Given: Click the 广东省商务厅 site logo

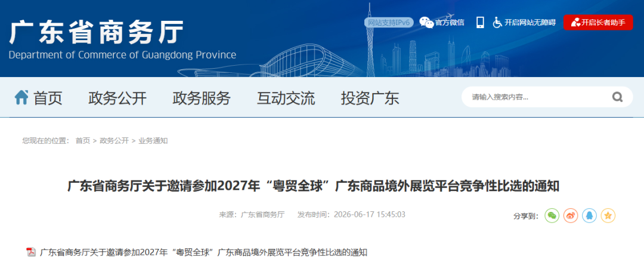Looking at the screenshot, I should 97,32.
